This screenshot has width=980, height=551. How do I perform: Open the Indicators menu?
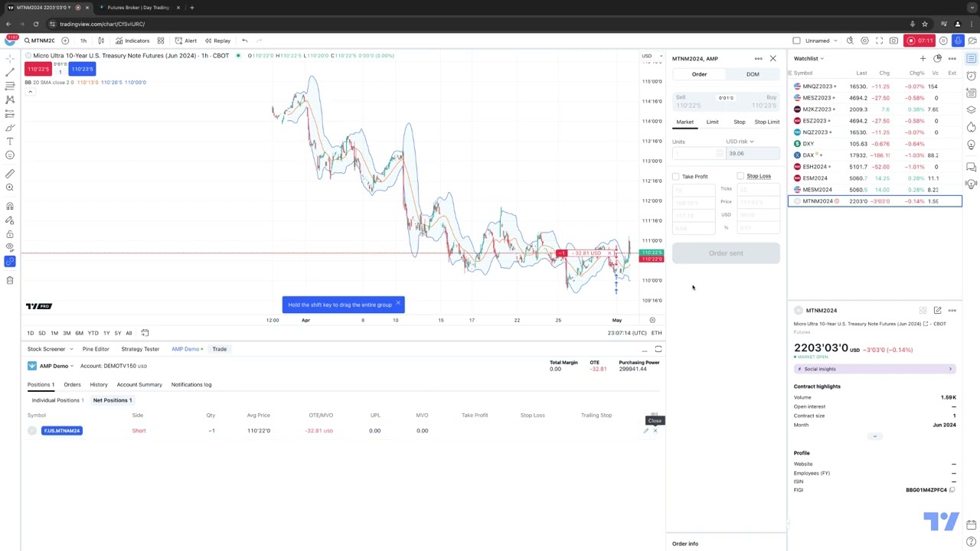click(132, 41)
